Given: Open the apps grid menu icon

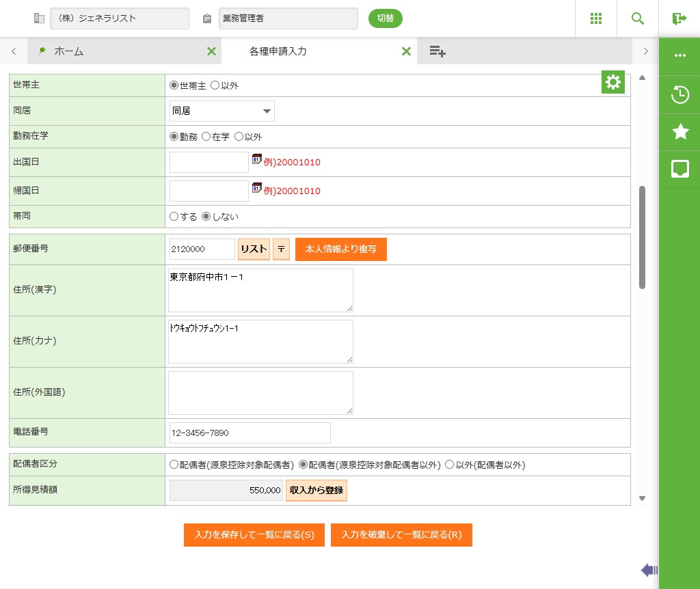Looking at the screenshot, I should click(x=595, y=18).
